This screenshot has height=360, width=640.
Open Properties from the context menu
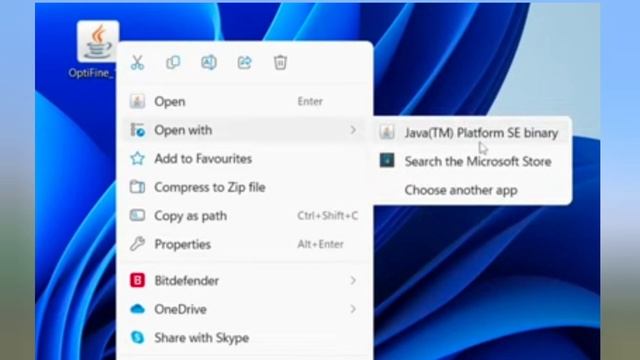tap(244, 244)
